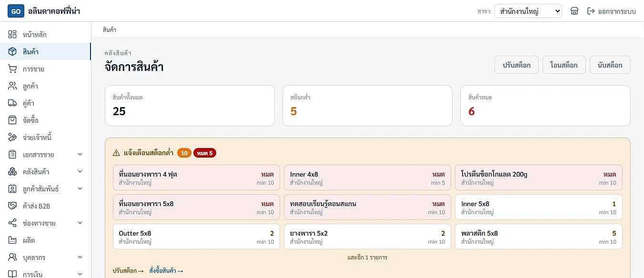
Task: Click the บุคลากร users icon
Action: [x=12, y=258]
